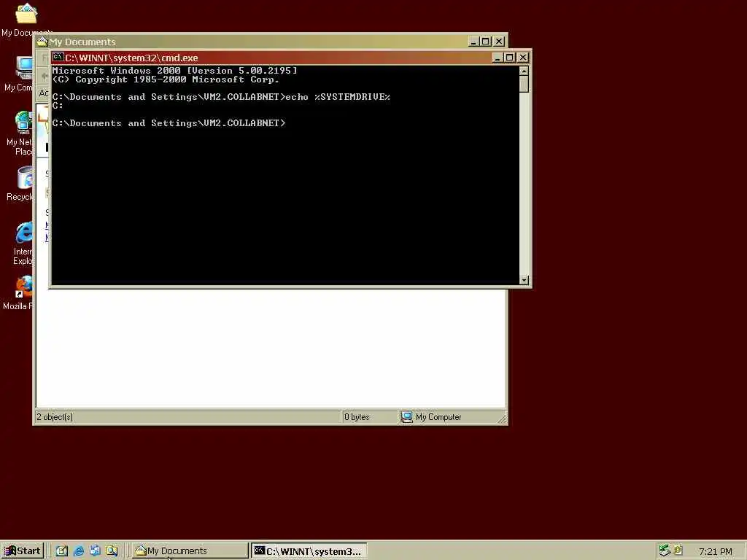
Task: Click the yellow tray icon beside clock
Action: tap(678, 550)
